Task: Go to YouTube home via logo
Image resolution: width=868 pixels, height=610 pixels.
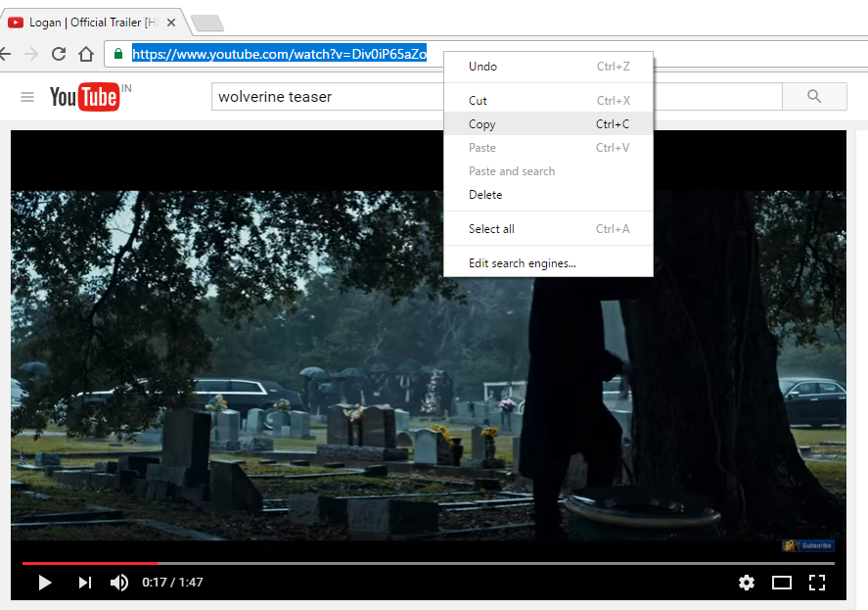Action: coord(84,97)
